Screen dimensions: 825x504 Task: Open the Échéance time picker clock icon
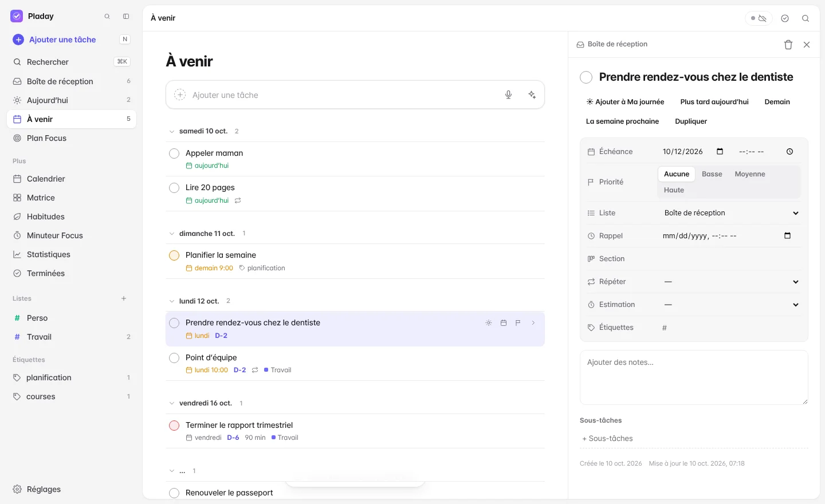790,152
